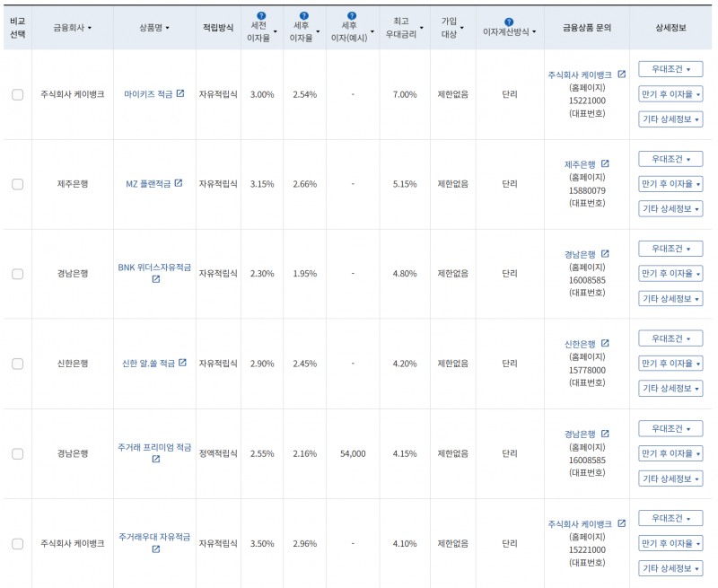718x588 pixels.
Task: Open the MZ 플랜적금 product link
Action: (x=148, y=184)
